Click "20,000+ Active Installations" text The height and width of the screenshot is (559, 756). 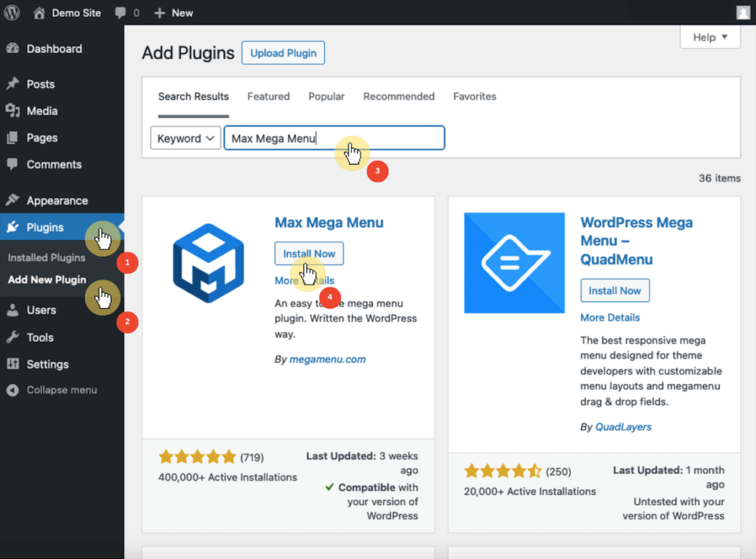point(530,491)
